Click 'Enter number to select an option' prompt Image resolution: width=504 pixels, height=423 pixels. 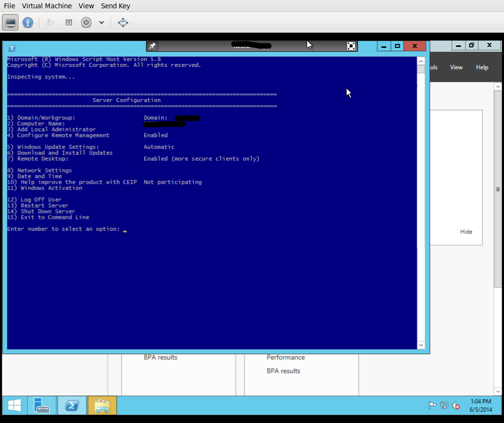[x=63, y=229]
